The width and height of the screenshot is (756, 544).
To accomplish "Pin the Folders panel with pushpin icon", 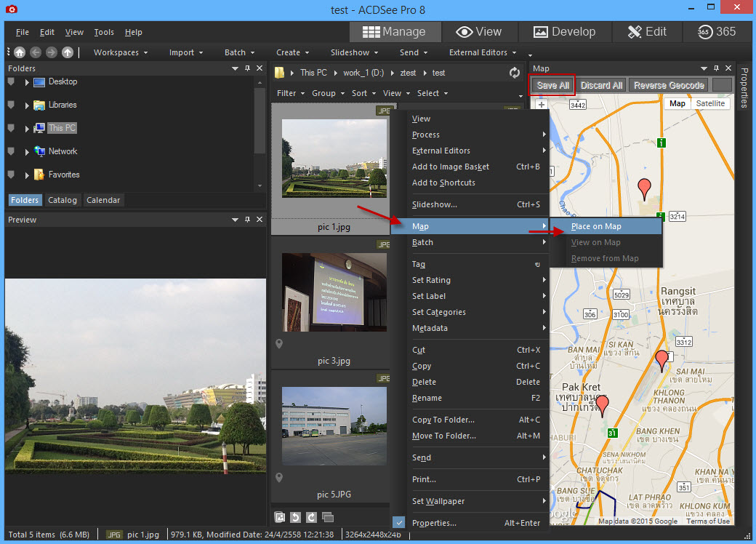I will click(x=247, y=68).
